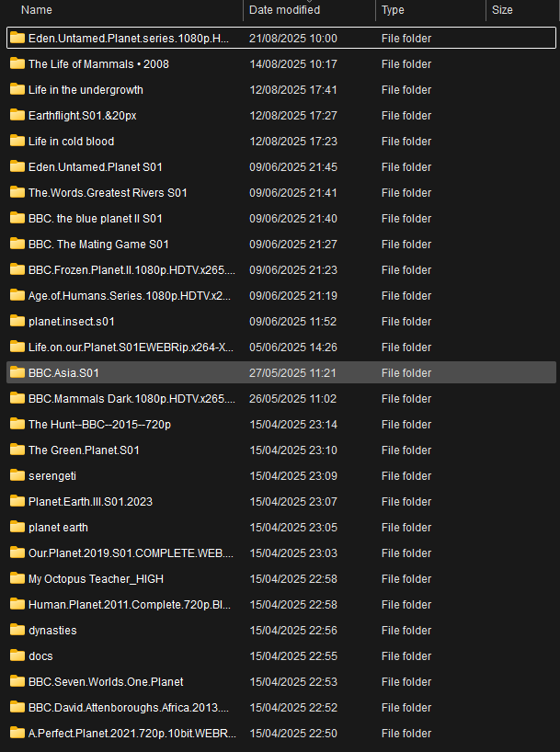The width and height of the screenshot is (560, 752).
Task: Click folder icon for Eden.Untamed.Planet S01
Action: (17, 167)
